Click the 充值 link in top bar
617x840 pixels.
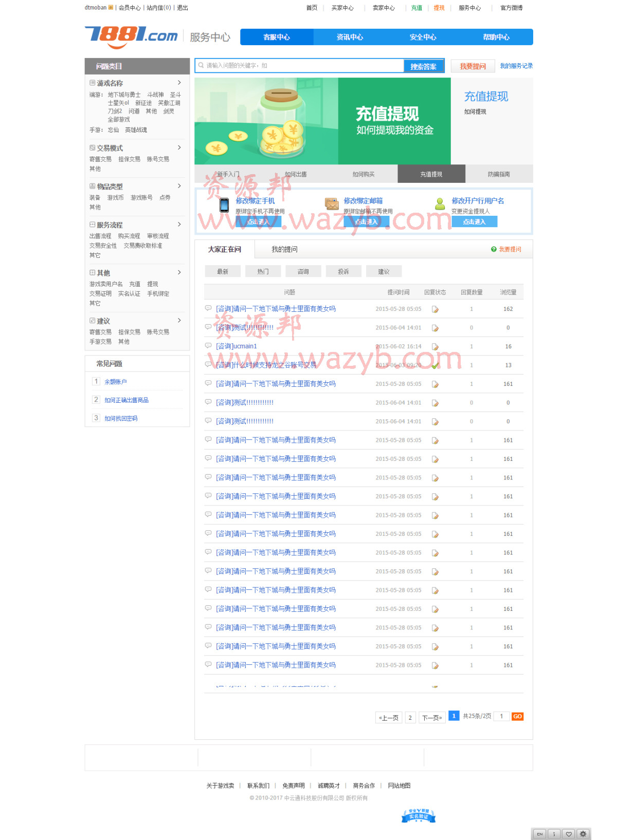tap(416, 8)
